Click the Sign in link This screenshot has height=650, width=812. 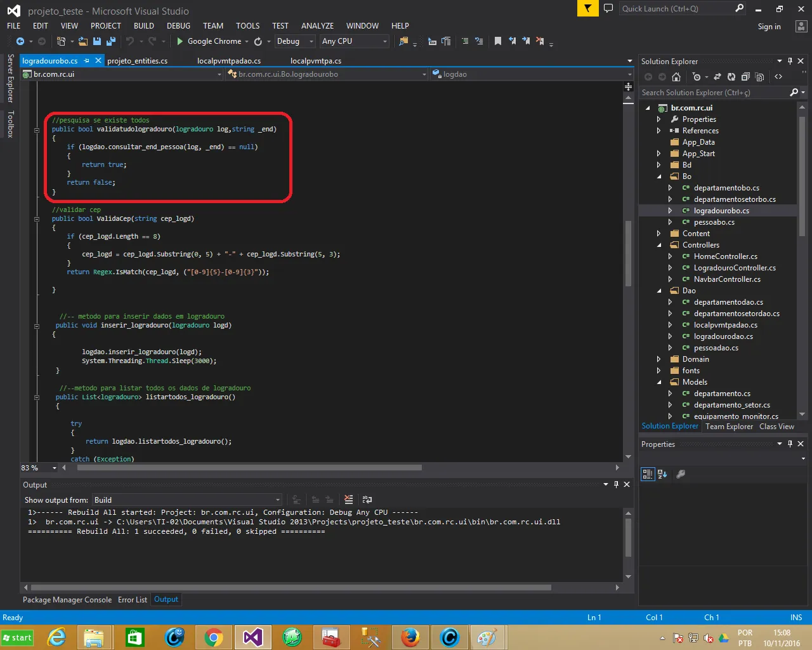pyautogui.click(x=769, y=27)
